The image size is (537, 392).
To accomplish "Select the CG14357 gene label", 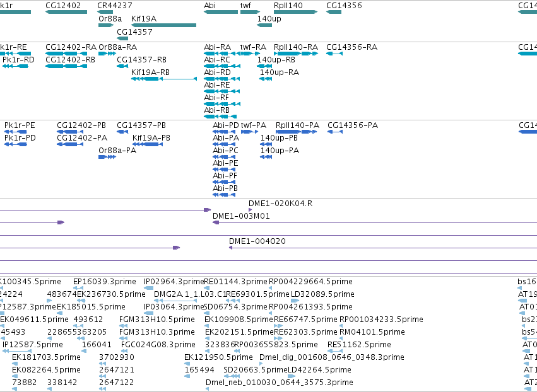I will 134,32.
